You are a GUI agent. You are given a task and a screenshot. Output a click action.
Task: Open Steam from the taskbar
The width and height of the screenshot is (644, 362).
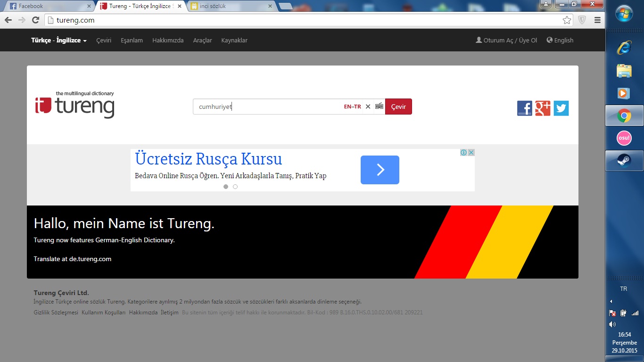coord(624,161)
